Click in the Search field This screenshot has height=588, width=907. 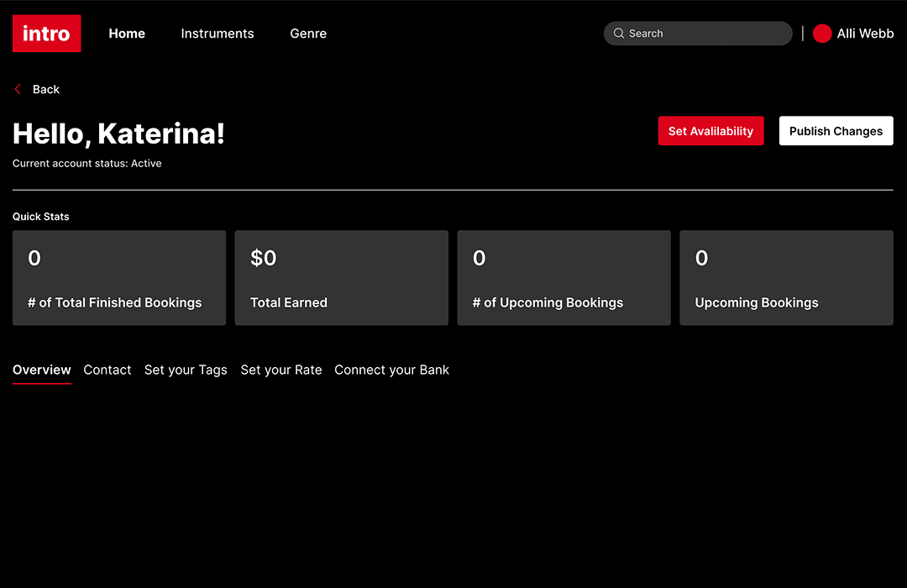pyautogui.click(x=705, y=34)
